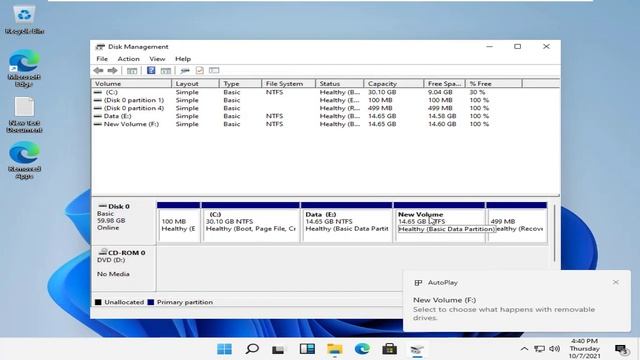Viewport: 640px width, 360px height.
Task: Sort by the Capacity column header
Action: click(x=394, y=83)
